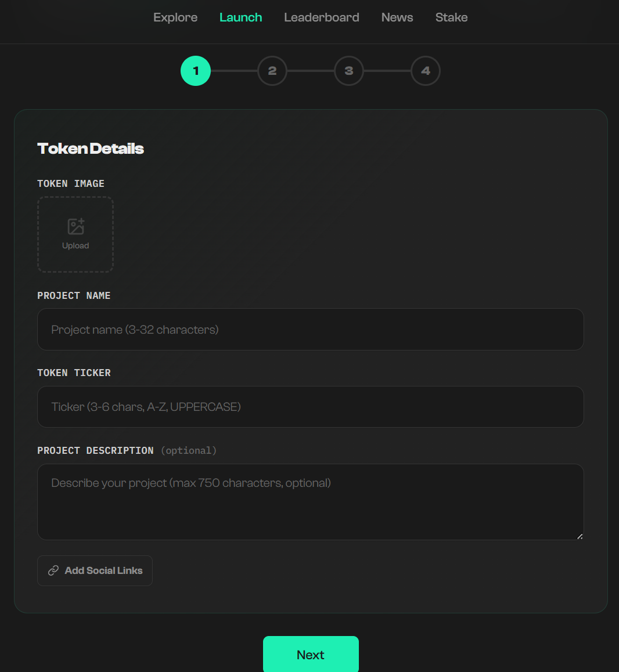Click the PROJECT NAME field label
Screen dimensions: 619x672
74,295
